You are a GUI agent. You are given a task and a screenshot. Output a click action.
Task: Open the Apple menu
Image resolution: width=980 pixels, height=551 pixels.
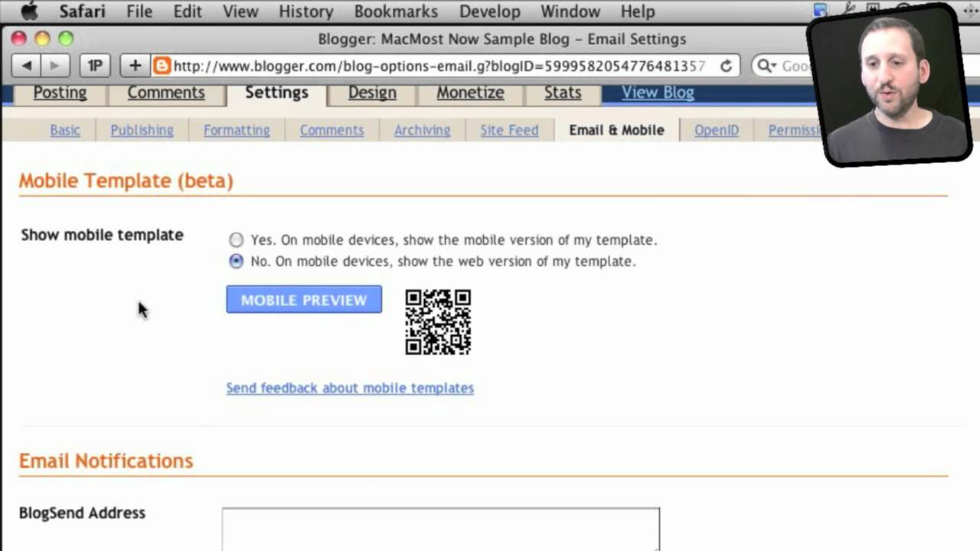[29, 11]
